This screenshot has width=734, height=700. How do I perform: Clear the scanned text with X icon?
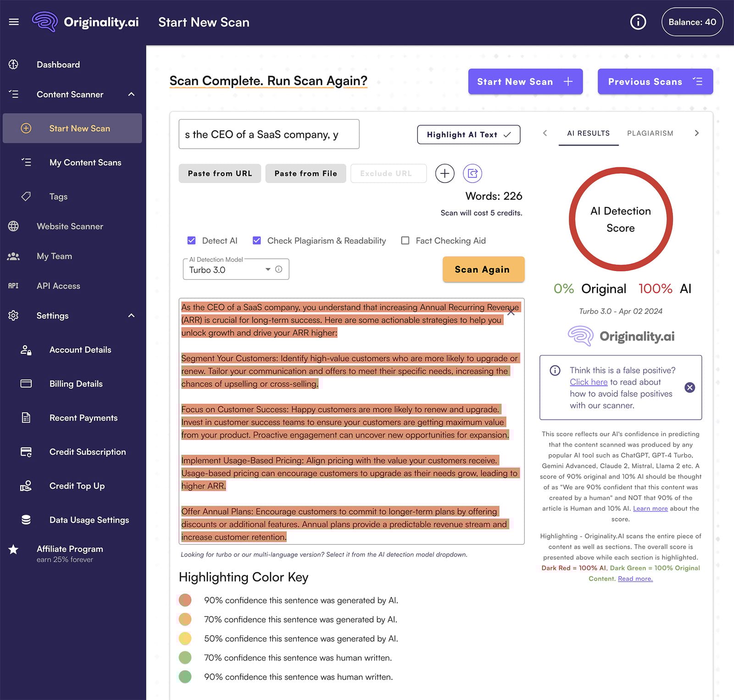click(511, 311)
